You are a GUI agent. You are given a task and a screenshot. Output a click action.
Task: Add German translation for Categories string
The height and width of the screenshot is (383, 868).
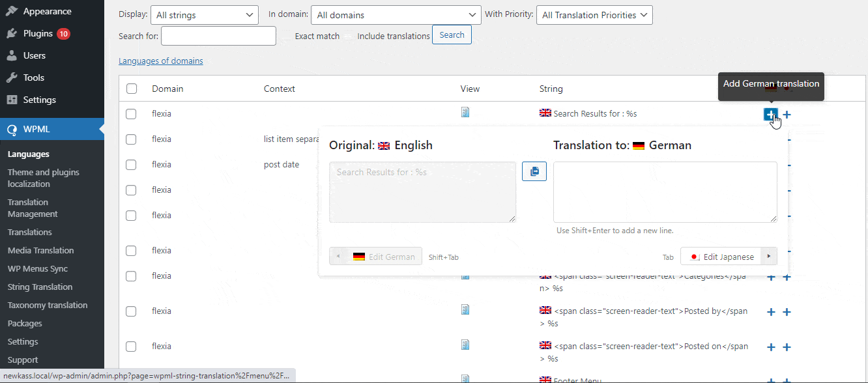(x=771, y=277)
